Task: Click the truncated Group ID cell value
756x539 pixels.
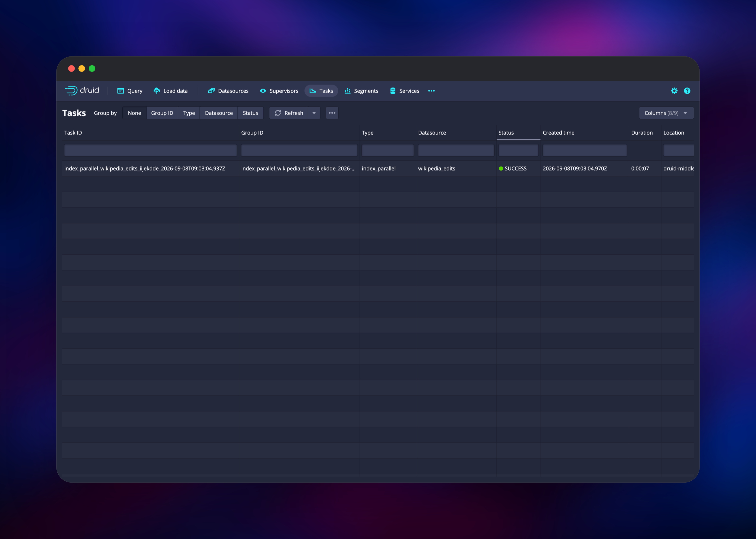Action: 298,169
